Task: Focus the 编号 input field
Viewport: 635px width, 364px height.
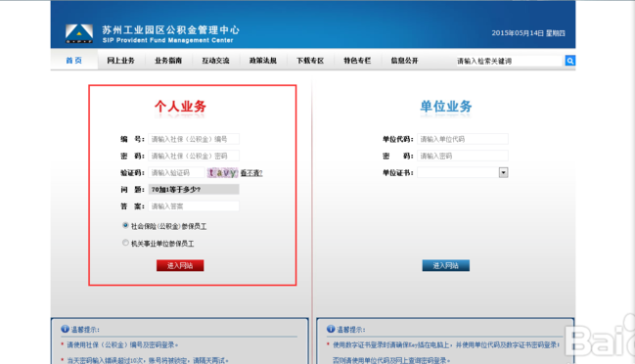Action: coord(194,139)
